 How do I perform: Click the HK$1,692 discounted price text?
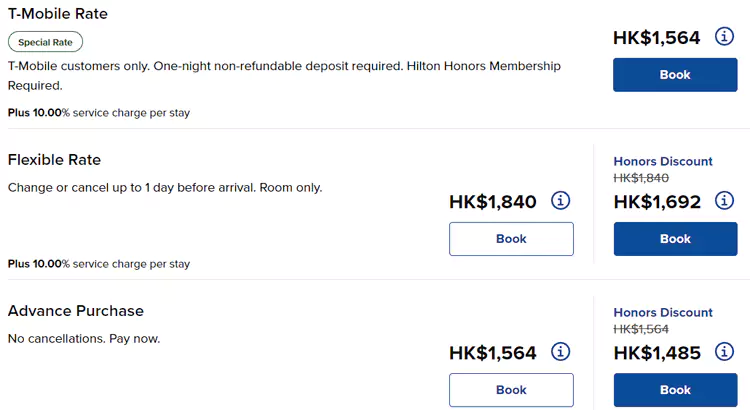coord(657,202)
